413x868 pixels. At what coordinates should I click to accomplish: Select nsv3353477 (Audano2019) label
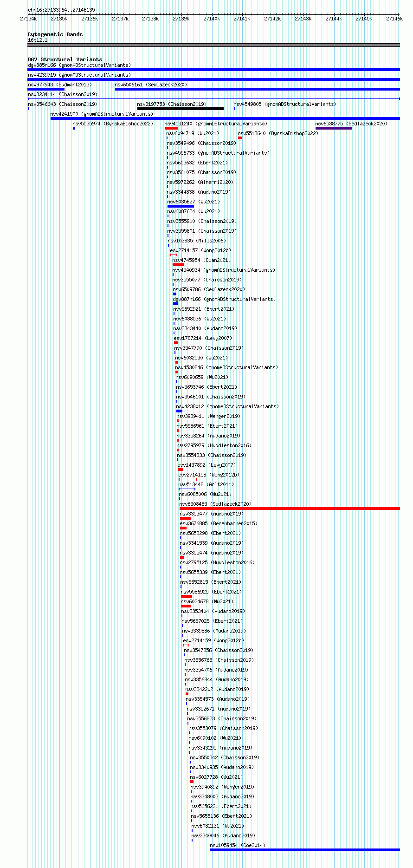[212, 514]
